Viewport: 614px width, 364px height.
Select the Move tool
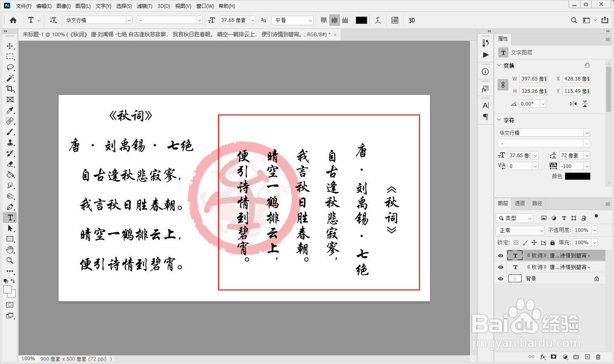[10, 46]
